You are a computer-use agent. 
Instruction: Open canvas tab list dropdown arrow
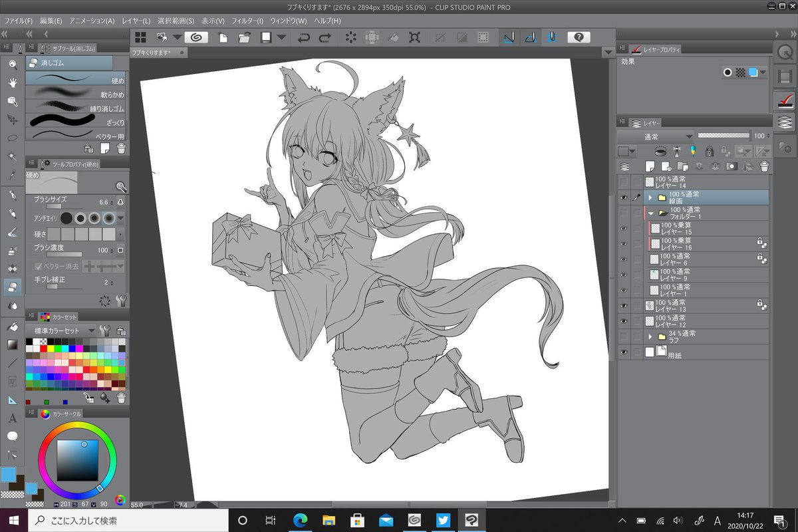click(x=607, y=52)
